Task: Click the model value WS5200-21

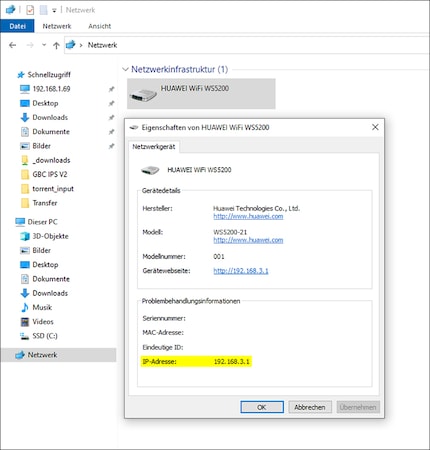Action: click(x=230, y=232)
